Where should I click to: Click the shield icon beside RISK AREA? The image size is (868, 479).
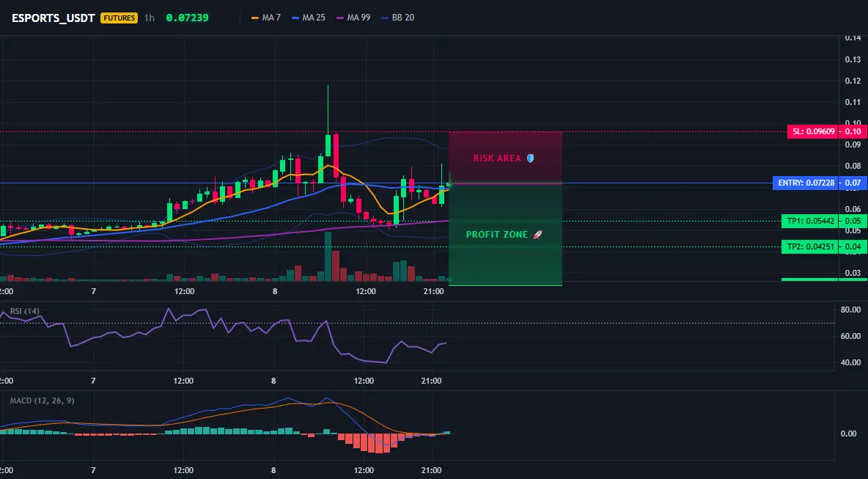point(530,158)
